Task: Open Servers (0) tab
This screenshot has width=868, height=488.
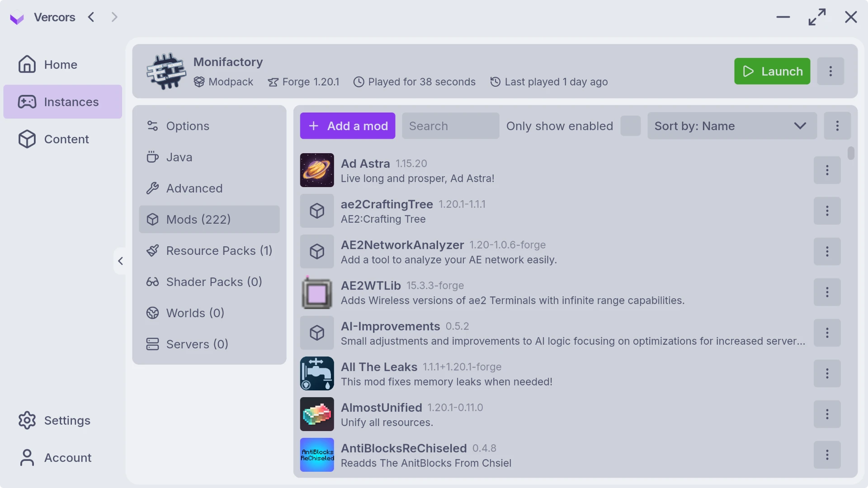Action: pos(209,344)
